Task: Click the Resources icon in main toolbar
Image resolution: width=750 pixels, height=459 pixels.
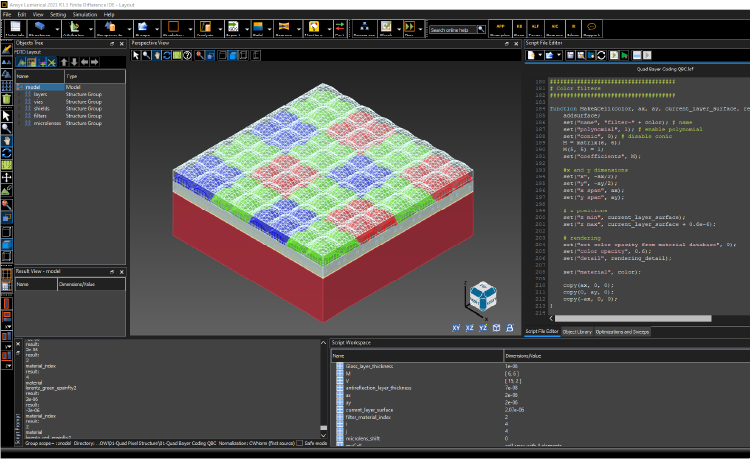Action: [x=364, y=28]
